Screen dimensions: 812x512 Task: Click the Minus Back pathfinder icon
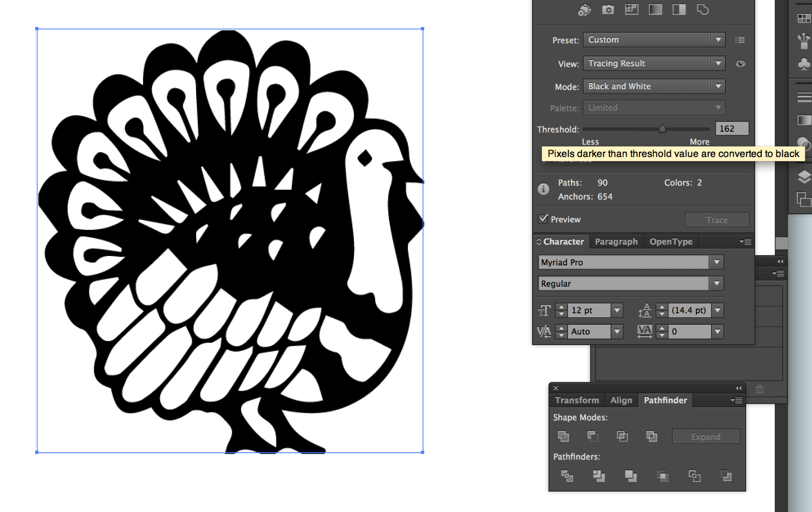pos(726,475)
